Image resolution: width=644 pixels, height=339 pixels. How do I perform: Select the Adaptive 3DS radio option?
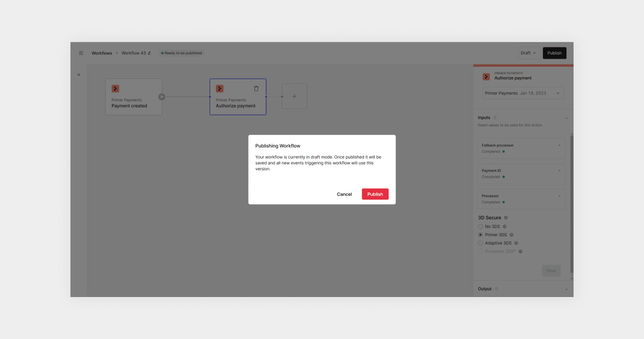(x=480, y=243)
